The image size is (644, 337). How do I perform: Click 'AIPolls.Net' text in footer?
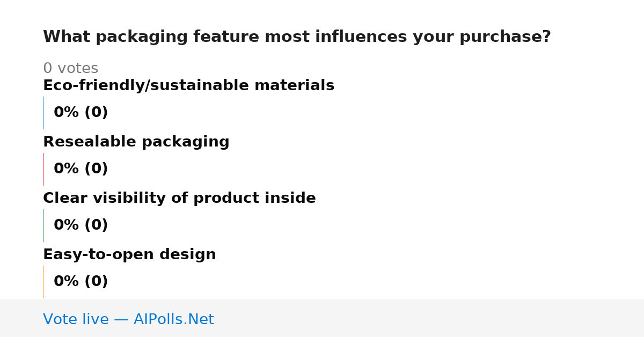[x=173, y=320]
